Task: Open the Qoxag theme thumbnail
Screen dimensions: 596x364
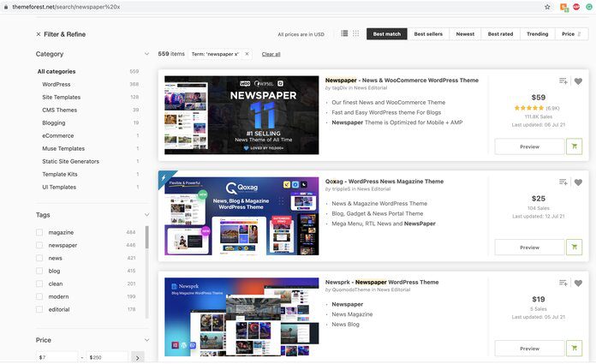Action: click(x=241, y=216)
